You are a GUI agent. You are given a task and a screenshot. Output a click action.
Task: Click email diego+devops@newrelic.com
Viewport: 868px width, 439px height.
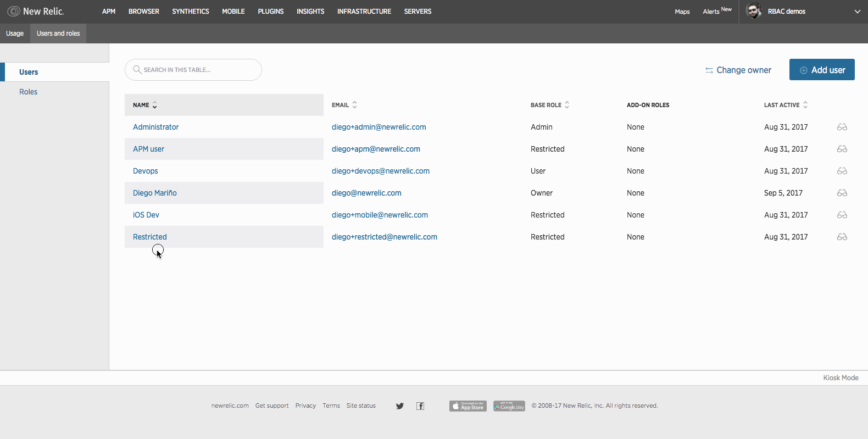(381, 171)
